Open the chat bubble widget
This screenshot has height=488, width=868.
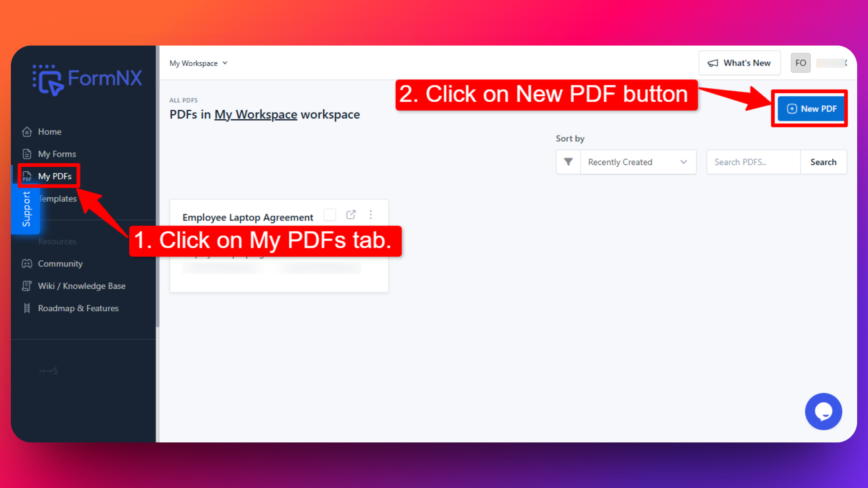pos(823,412)
